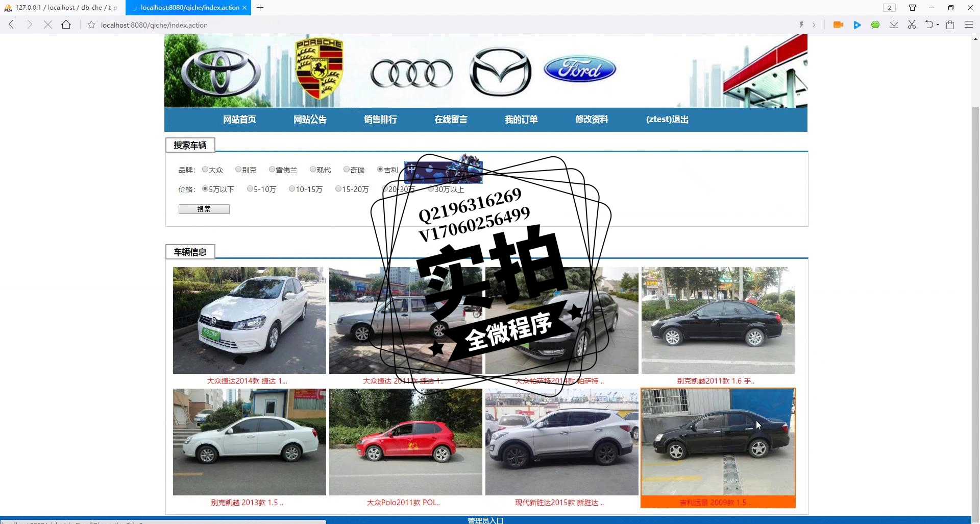Open 修改资料 navigation item
980x524 pixels.
(x=592, y=120)
